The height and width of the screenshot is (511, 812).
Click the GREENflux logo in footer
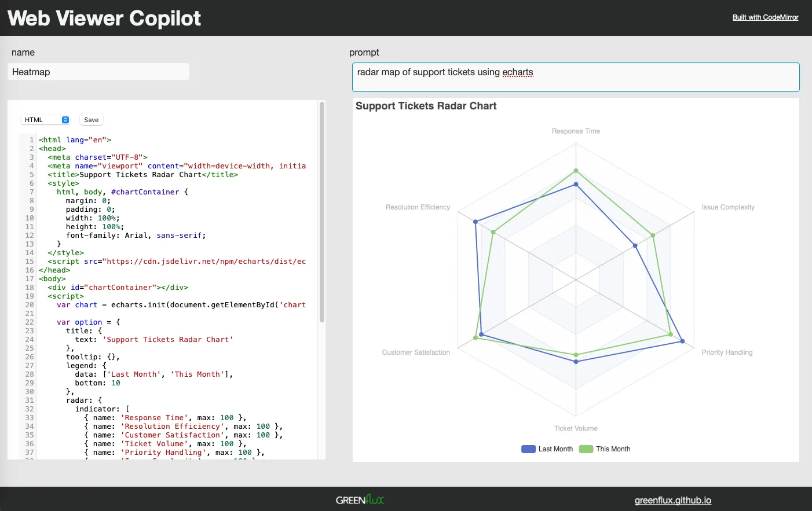tap(360, 499)
